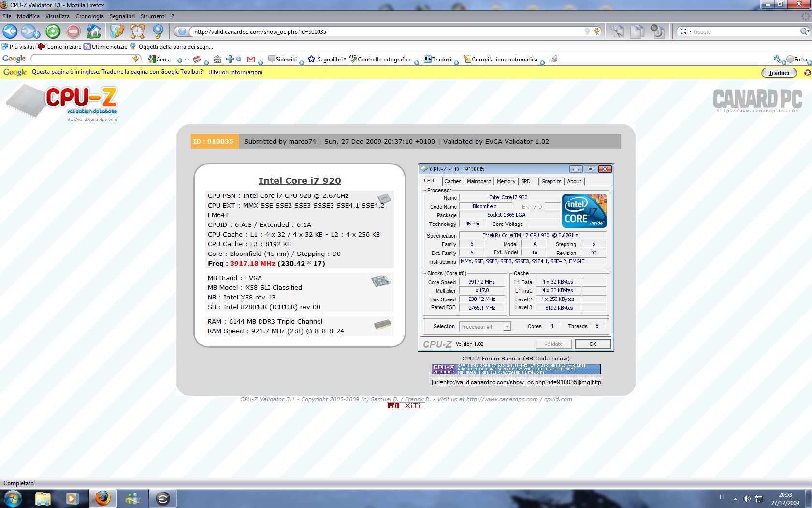Open the Cronologia menu

pos(89,16)
